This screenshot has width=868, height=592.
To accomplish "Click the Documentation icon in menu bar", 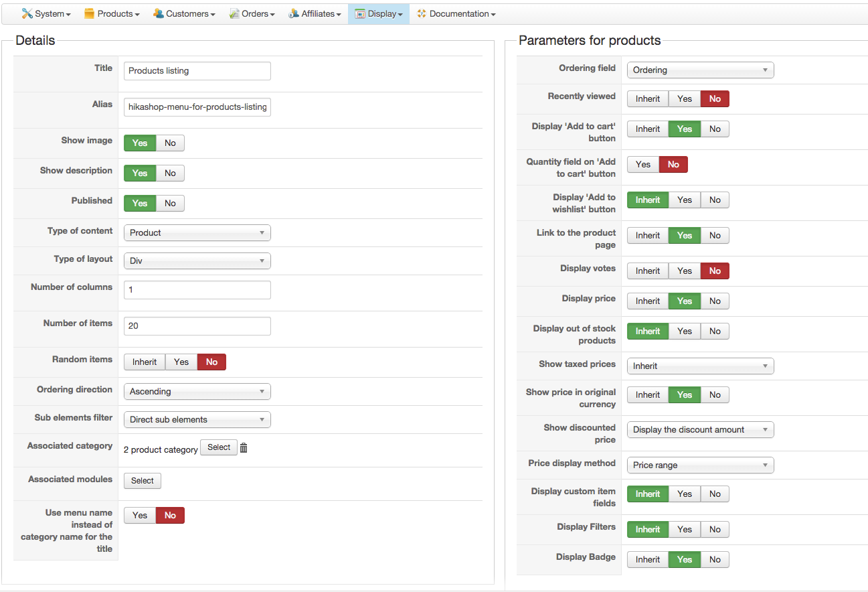I will [422, 13].
